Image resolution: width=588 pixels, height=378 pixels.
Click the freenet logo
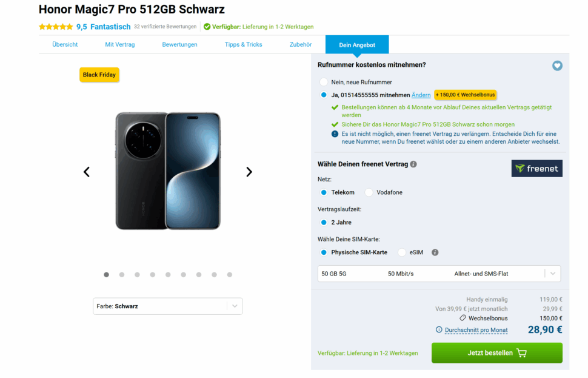(536, 169)
